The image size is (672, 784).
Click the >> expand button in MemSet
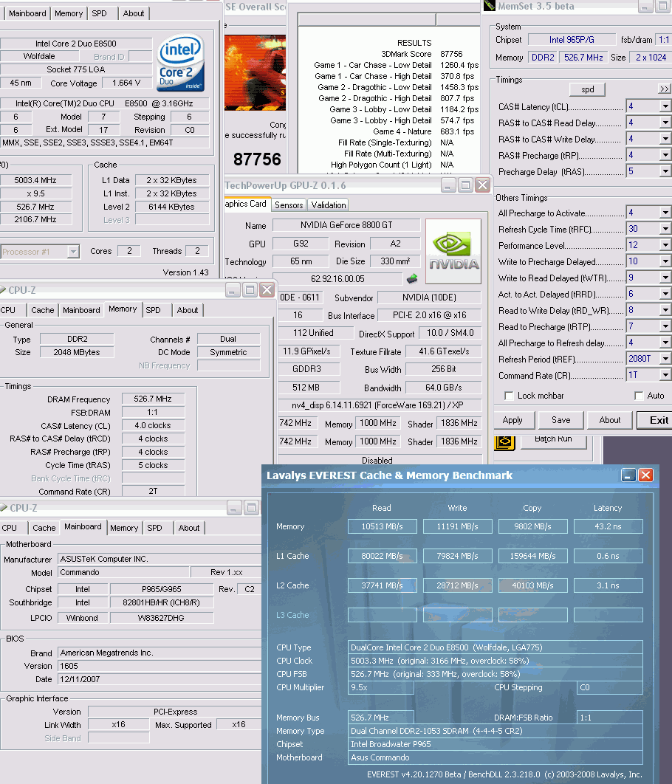pos(665,89)
